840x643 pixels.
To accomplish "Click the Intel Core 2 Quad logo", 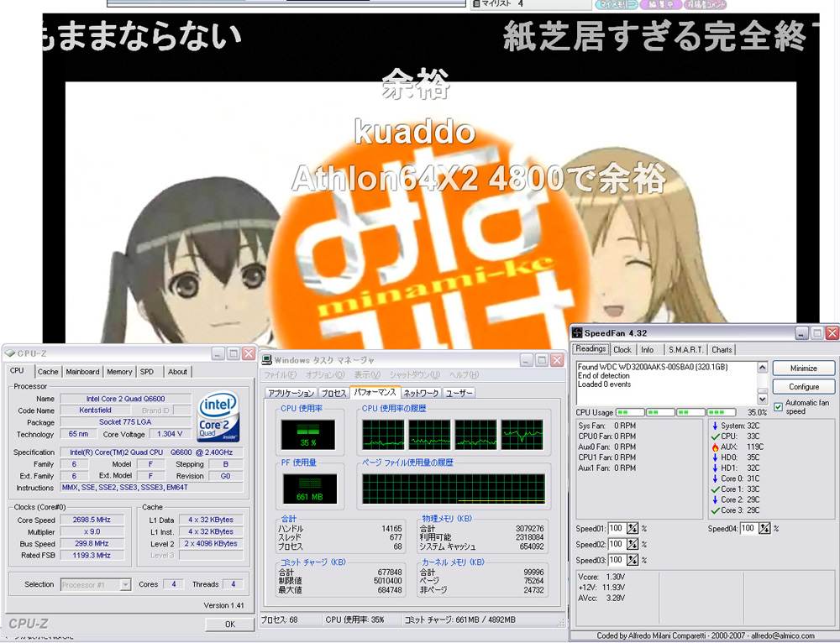I will [x=218, y=417].
